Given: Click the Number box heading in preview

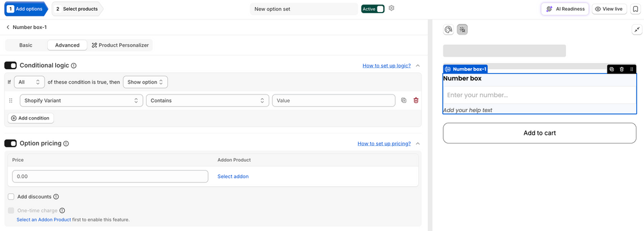Looking at the screenshot, I should pos(462,78).
